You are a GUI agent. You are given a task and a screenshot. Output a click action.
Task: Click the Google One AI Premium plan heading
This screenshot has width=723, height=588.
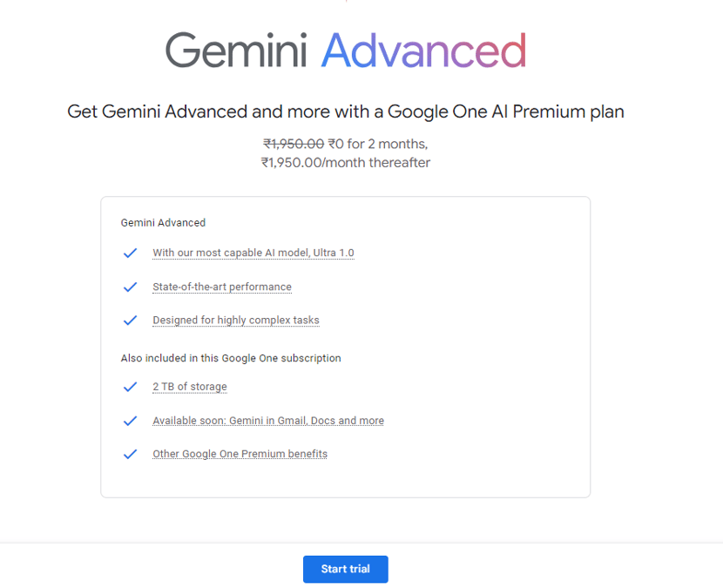[x=346, y=112]
